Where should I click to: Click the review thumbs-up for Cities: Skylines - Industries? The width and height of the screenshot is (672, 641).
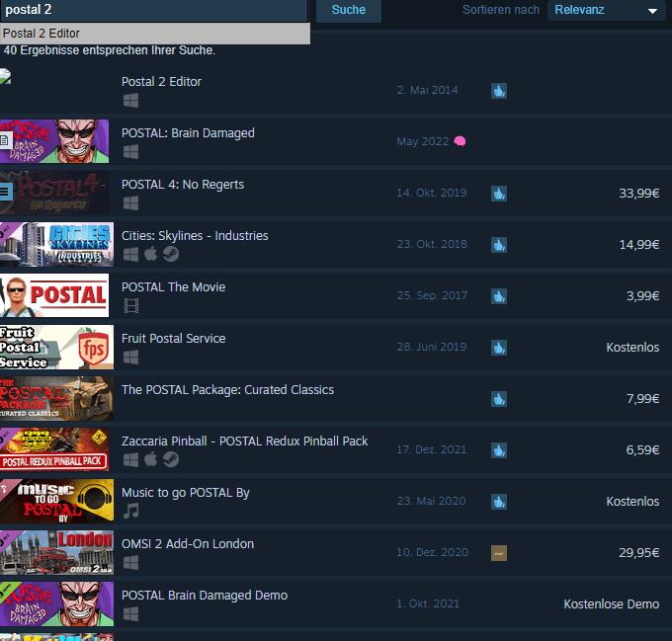coord(499,245)
